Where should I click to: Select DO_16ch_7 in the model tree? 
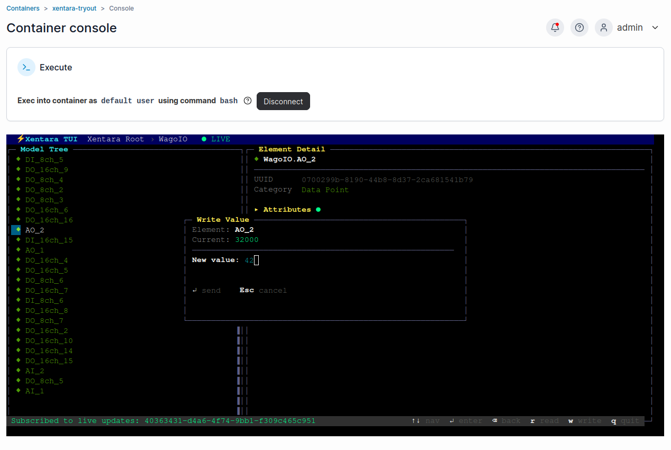click(x=47, y=290)
